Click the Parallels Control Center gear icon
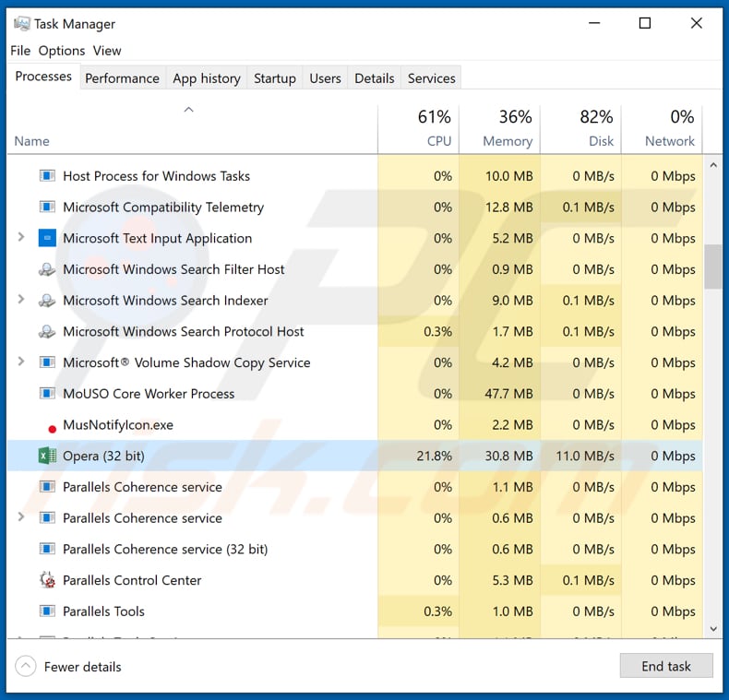The width and height of the screenshot is (729, 700). pyautogui.click(x=47, y=580)
